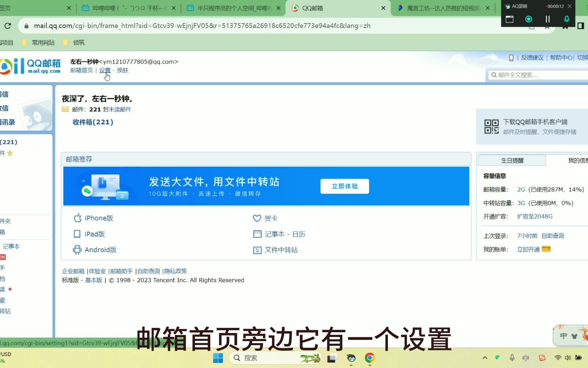Click 立即体验 banner button
The width and height of the screenshot is (588, 368).
pyautogui.click(x=344, y=186)
